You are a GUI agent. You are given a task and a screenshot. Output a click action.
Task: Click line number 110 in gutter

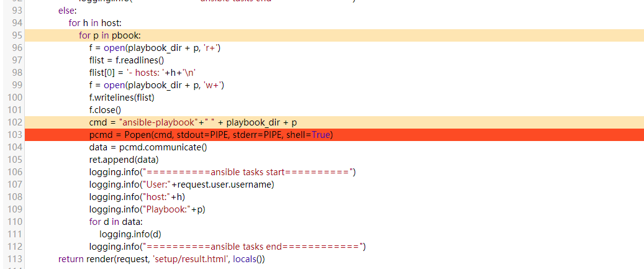15,221
